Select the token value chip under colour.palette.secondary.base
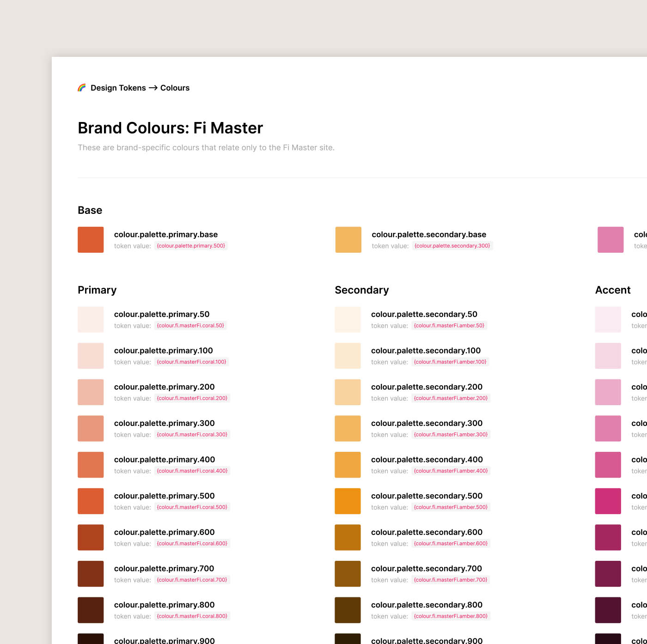The width and height of the screenshot is (647, 644). pyautogui.click(x=452, y=246)
